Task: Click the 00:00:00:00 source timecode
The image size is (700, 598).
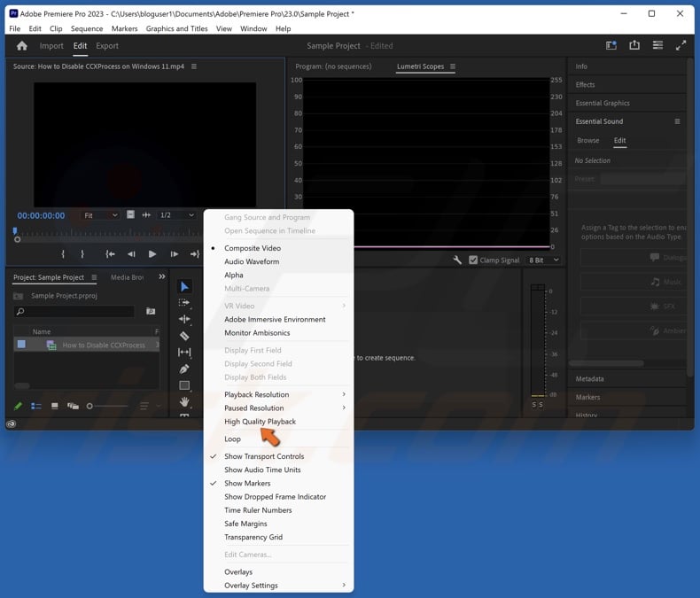Action: tap(41, 215)
